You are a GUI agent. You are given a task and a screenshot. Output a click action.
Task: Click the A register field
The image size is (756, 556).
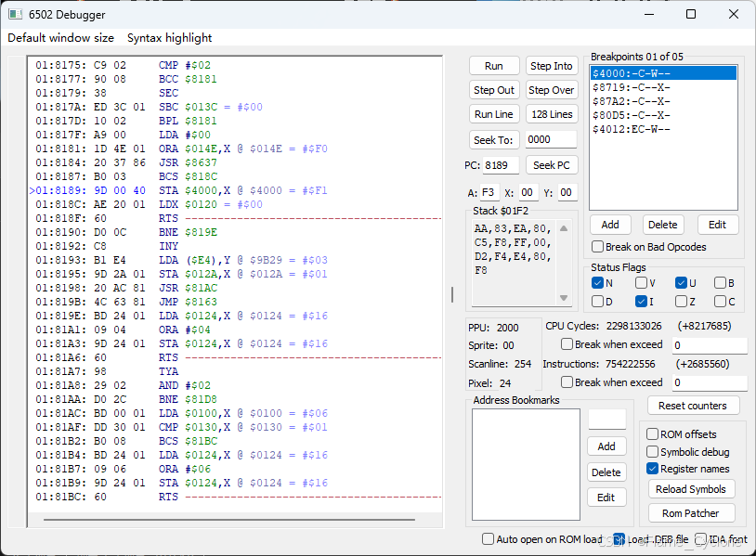[489, 193]
